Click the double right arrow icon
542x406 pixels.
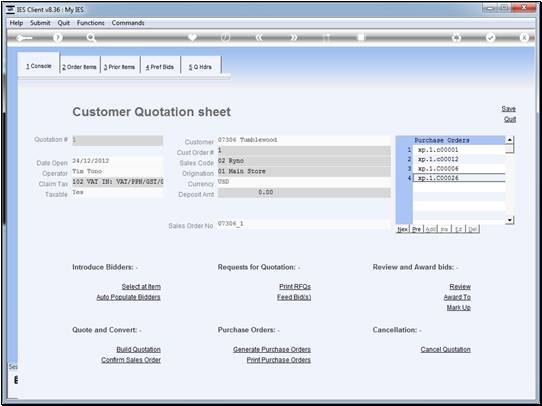pos(293,38)
